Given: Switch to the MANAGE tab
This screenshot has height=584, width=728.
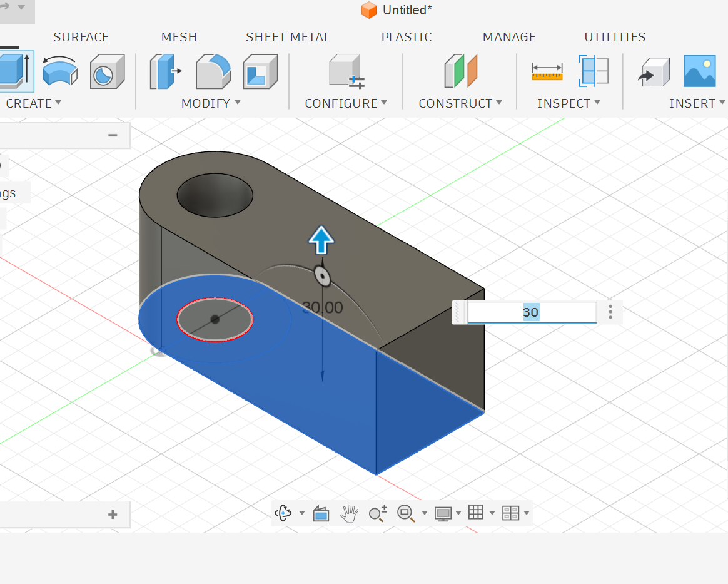Looking at the screenshot, I should pos(509,37).
